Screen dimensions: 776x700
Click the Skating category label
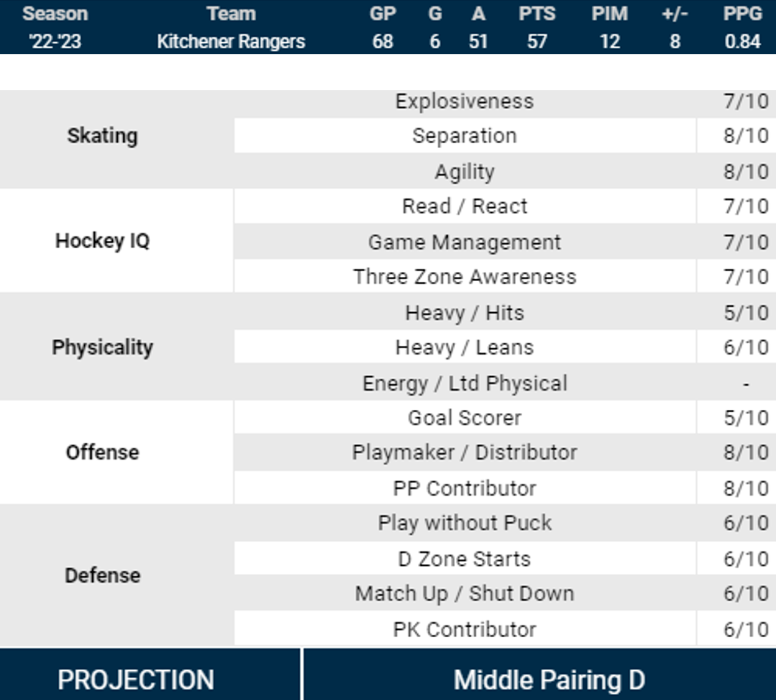[x=102, y=136]
